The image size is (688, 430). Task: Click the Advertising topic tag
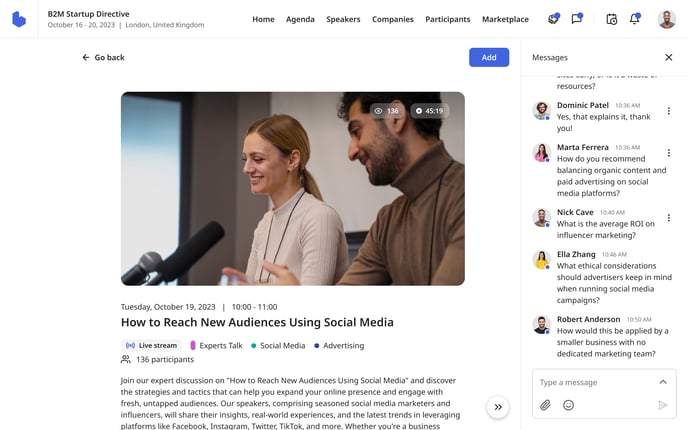pos(339,346)
